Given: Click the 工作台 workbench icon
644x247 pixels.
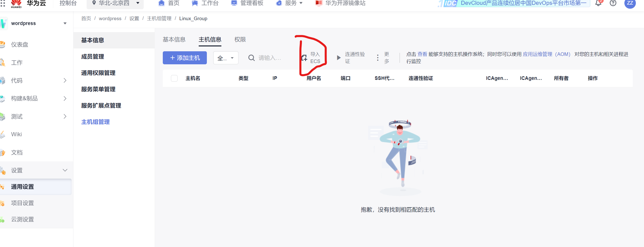Looking at the screenshot, I should click(x=195, y=3).
